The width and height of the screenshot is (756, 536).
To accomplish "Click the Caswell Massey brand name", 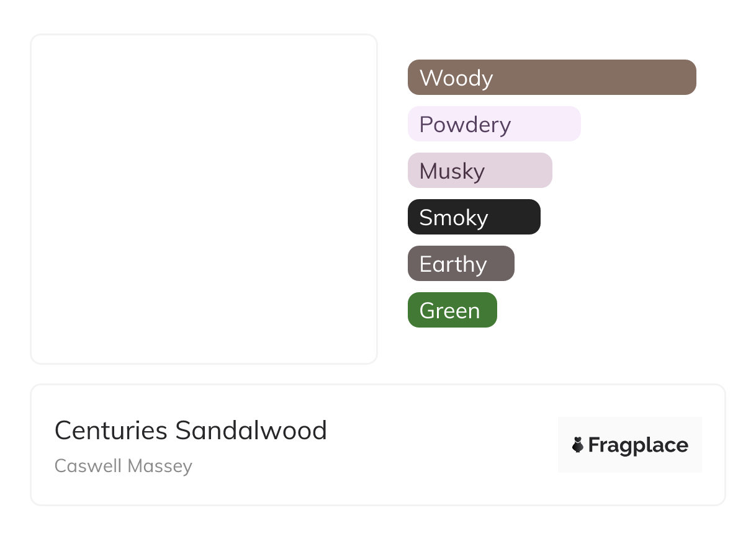I will (x=124, y=466).
